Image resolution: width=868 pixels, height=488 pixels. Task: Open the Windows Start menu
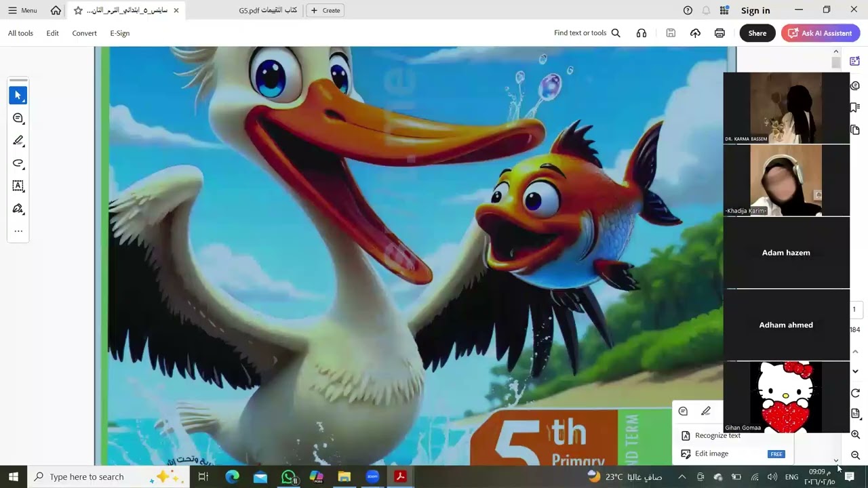(14, 476)
